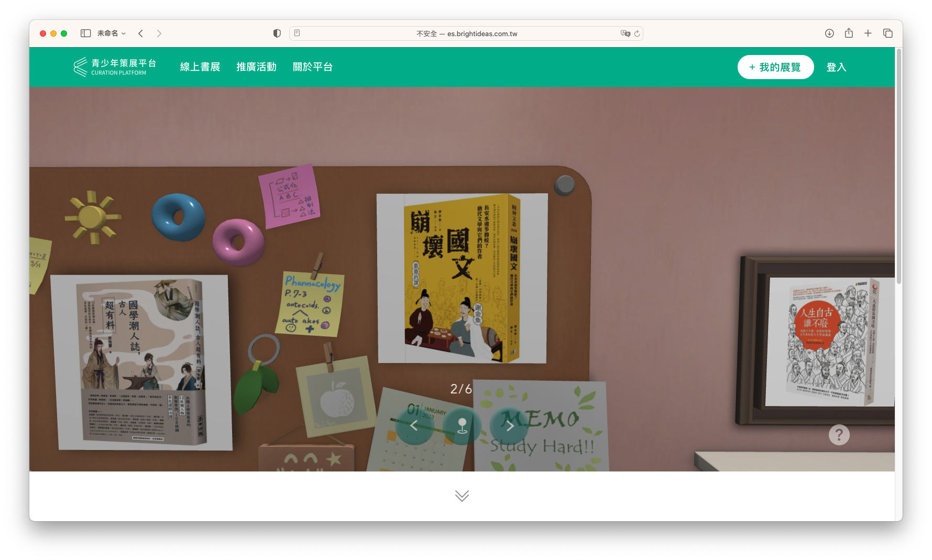This screenshot has width=932, height=560.
Task: Show tab overview in Safari
Action: click(888, 34)
